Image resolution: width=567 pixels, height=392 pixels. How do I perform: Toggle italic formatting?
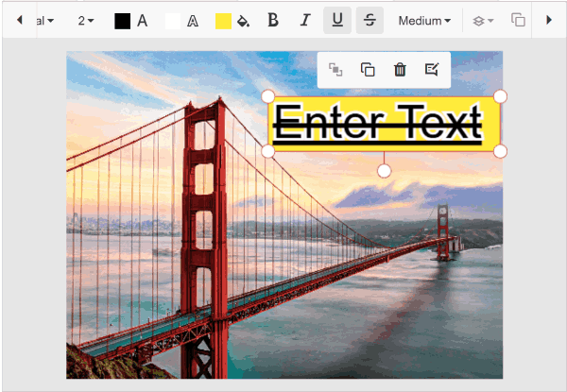[x=304, y=20]
